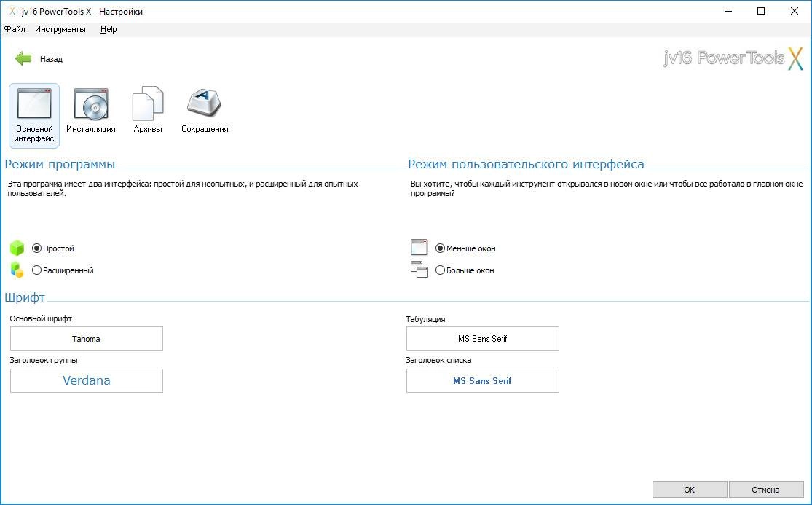The width and height of the screenshot is (812, 505).
Task: Click the Шрифт section heading
Action: (x=25, y=297)
